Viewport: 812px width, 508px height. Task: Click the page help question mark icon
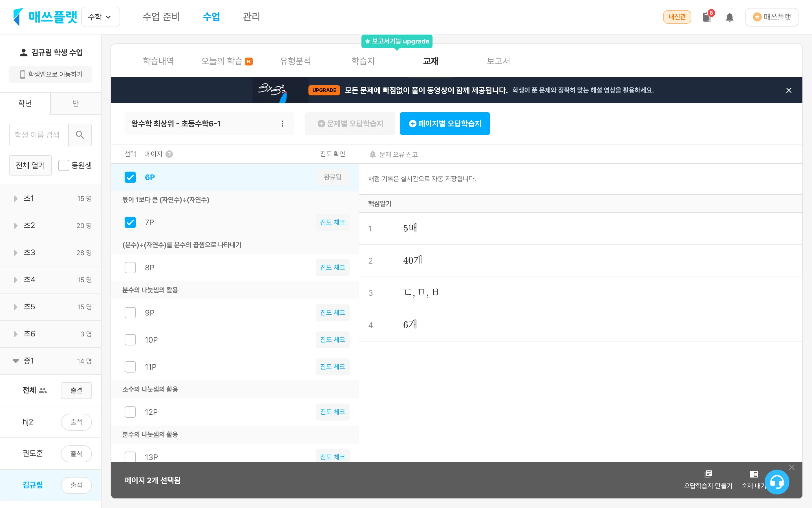point(169,154)
